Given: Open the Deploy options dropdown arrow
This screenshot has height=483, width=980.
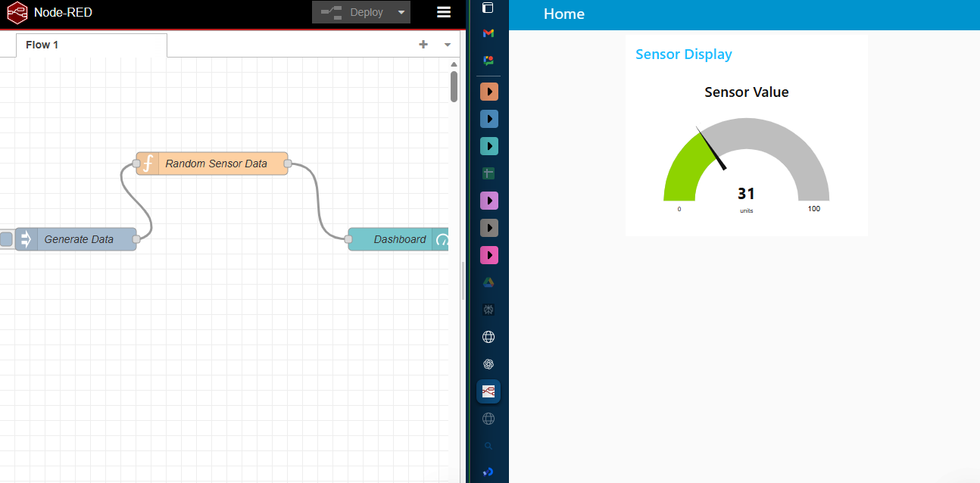Looking at the screenshot, I should click(x=401, y=12).
